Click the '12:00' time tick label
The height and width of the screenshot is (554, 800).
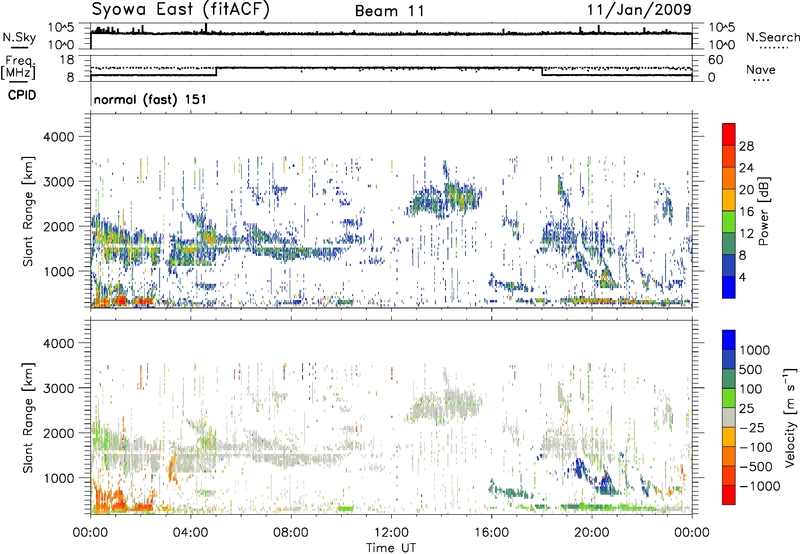click(x=391, y=533)
